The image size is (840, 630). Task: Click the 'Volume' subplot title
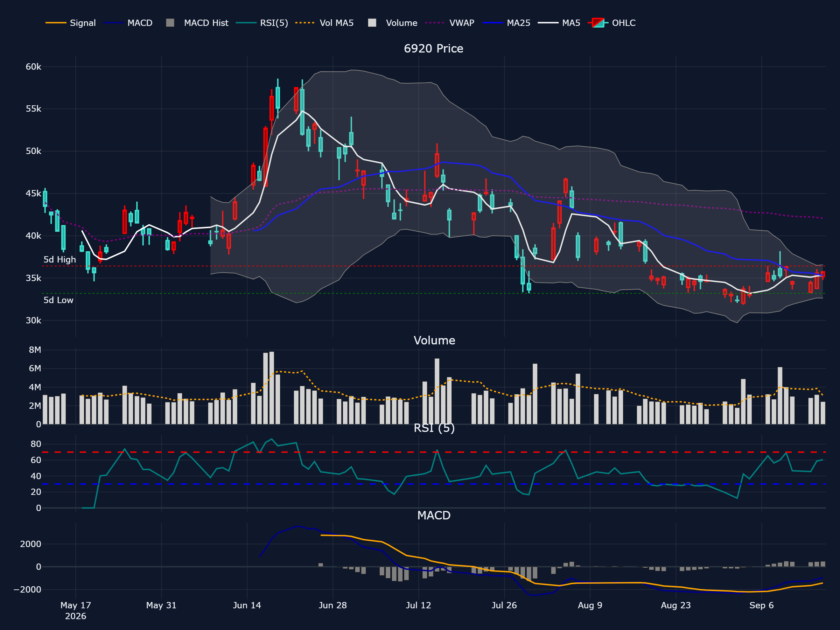(x=434, y=340)
